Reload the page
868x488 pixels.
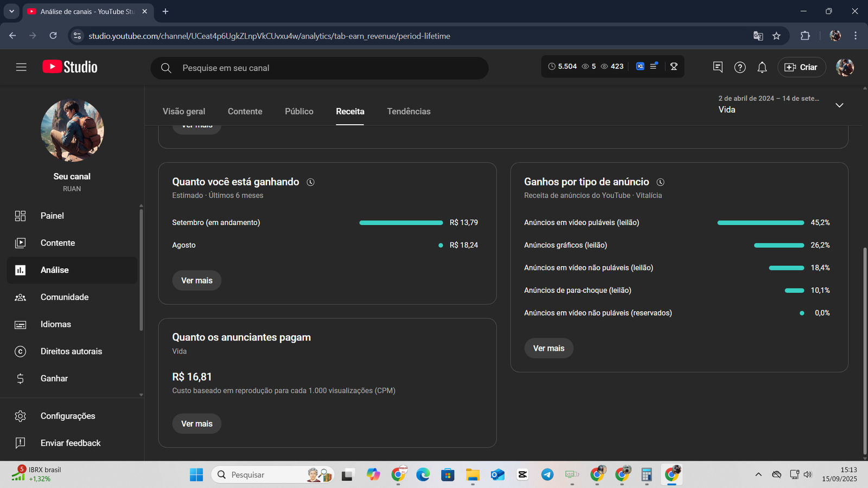pyautogui.click(x=53, y=36)
